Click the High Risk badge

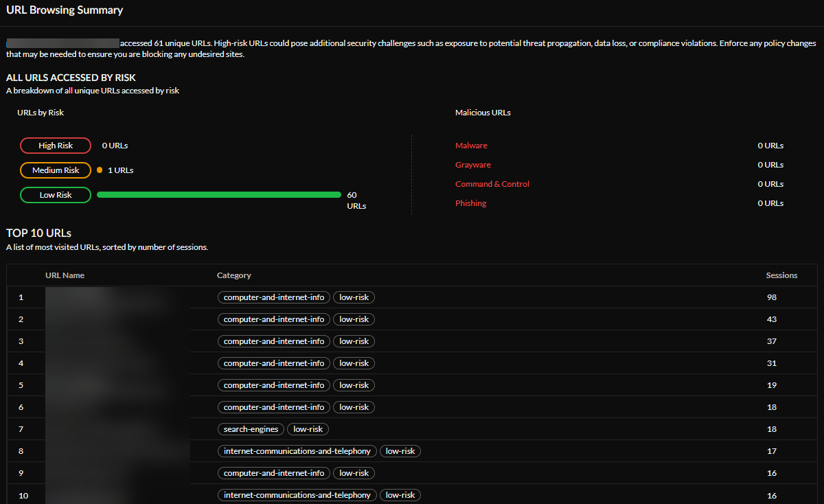tap(56, 146)
